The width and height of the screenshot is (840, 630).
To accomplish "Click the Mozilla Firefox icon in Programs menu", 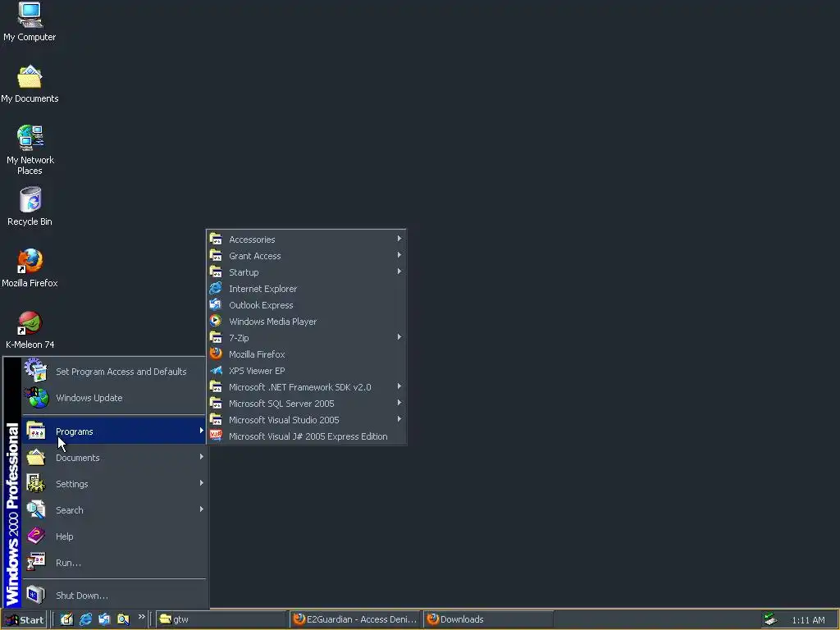I will [x=216, y=354].
